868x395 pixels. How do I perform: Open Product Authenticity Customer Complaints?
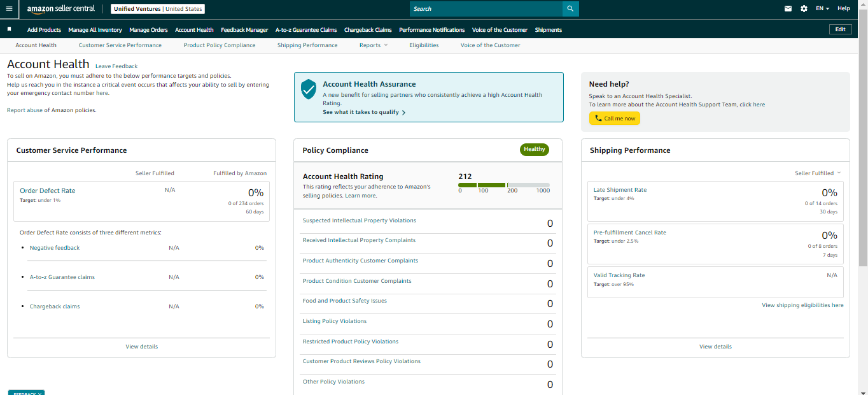pyautogui.click(x=360, y=261)
